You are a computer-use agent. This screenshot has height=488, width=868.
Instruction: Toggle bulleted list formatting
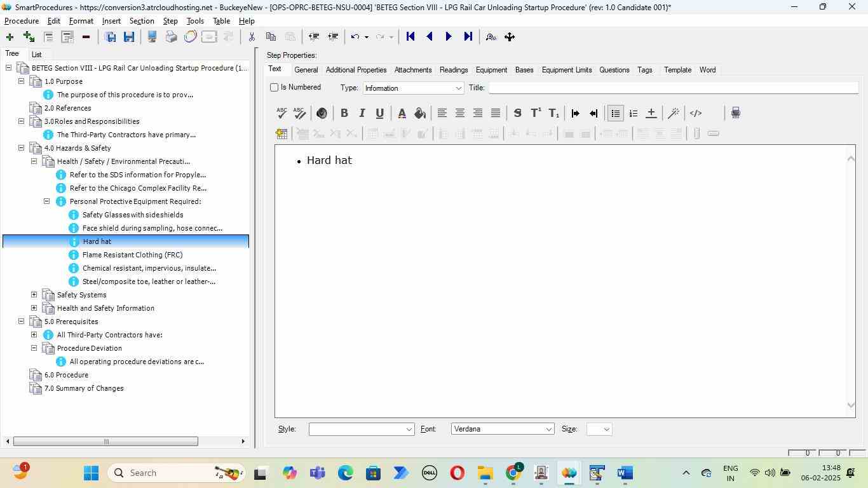[615, 113]
